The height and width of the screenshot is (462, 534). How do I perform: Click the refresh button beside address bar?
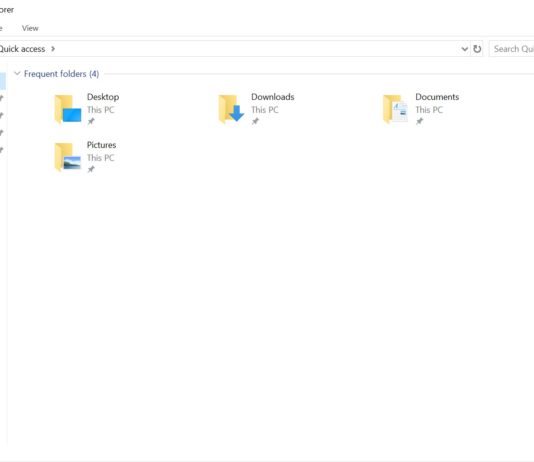click(477, 49)
